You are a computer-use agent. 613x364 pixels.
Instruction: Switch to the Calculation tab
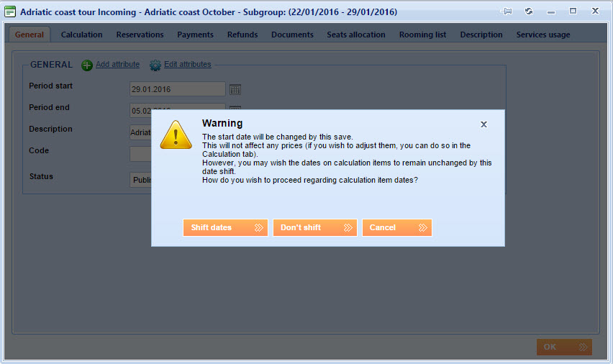point(82,35)
